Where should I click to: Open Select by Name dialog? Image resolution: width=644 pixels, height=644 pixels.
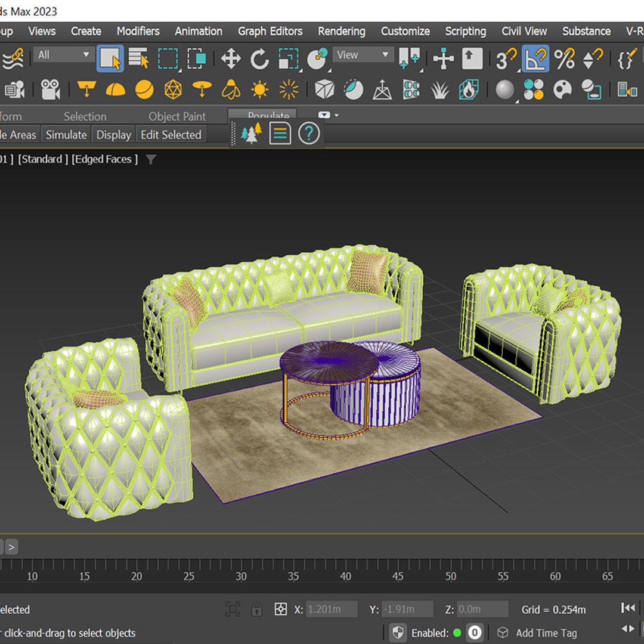tap(139, 58)
